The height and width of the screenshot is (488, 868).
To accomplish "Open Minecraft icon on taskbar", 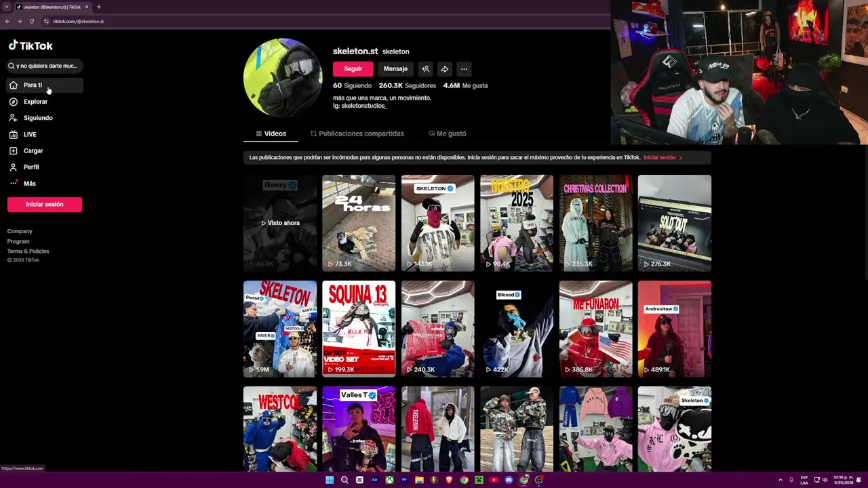I will [479, 480].
